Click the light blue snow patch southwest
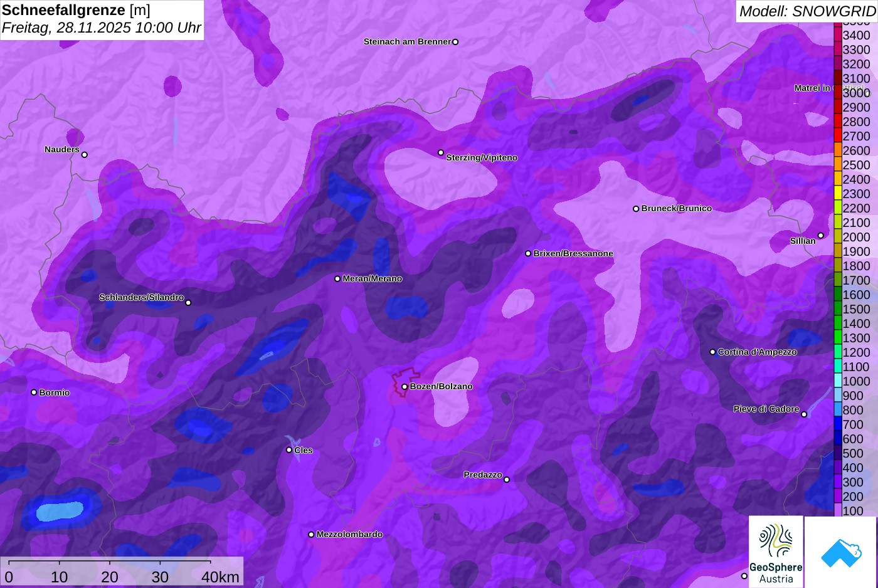The height and width of the screenshot is (588, 878). 60,511
